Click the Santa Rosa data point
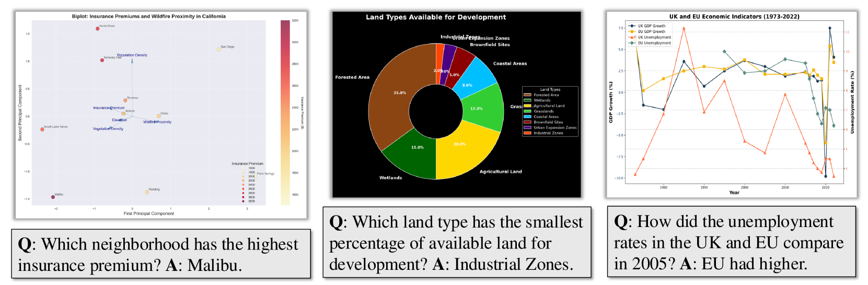The width and height of the screenshot is (868, 285). pos(98,29)
